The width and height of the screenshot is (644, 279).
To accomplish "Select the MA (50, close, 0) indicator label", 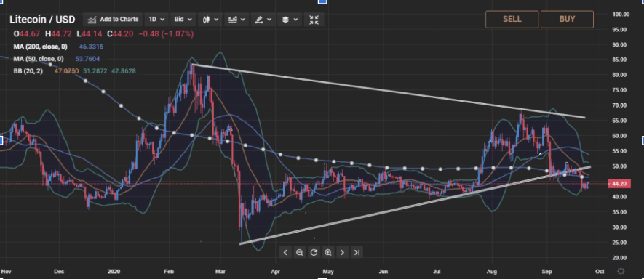I will pos(39,59).
